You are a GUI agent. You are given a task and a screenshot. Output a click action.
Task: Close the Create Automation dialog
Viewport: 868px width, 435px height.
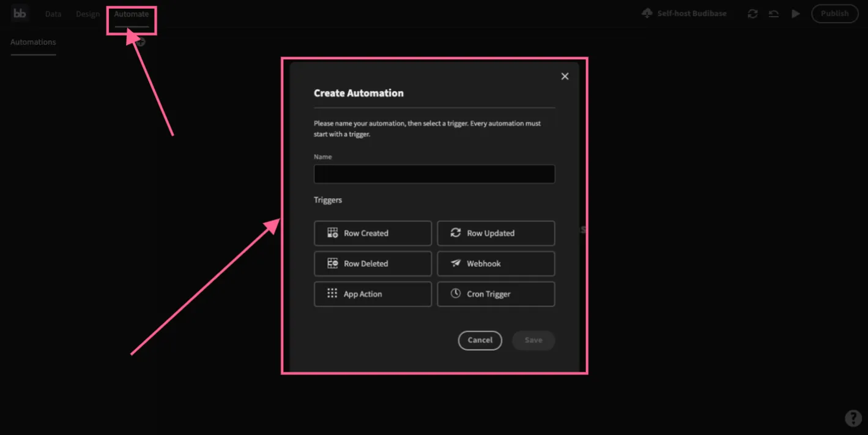(565, 76)
